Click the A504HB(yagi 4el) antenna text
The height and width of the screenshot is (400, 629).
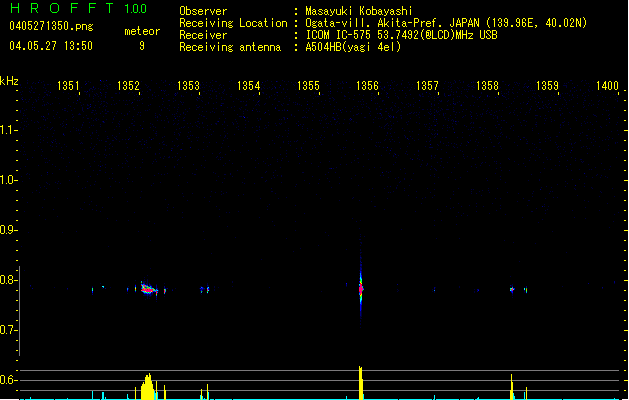pyautogui.click(x=353, y=47)
